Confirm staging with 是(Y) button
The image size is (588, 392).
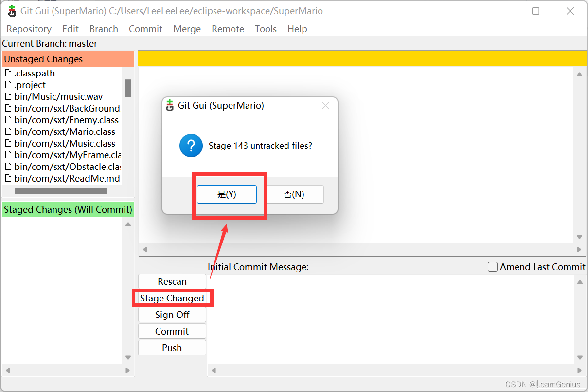pyautogui.click(x=227, y=194)
